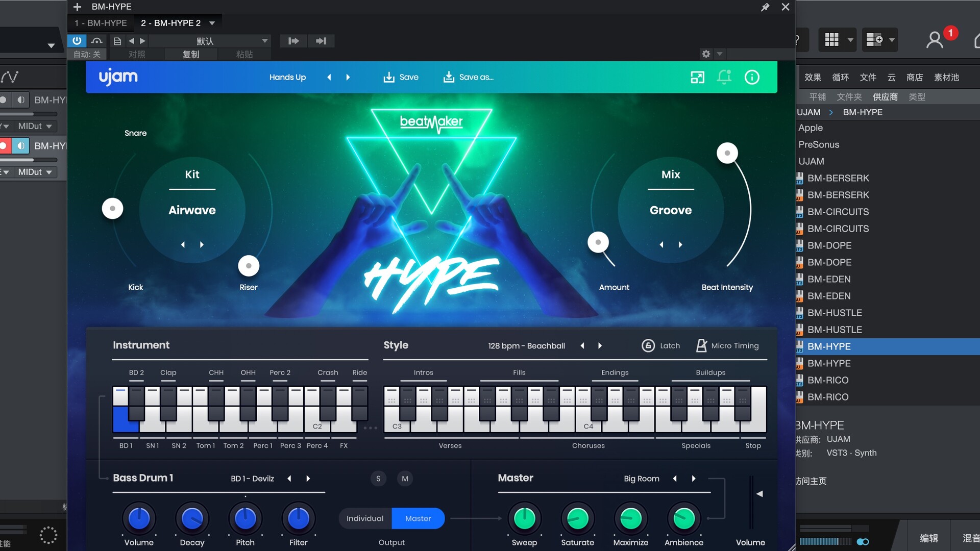Click the Riser slider handle
Image resolution: width=980 pixels, height=551 pixels.
pos(249,265)
